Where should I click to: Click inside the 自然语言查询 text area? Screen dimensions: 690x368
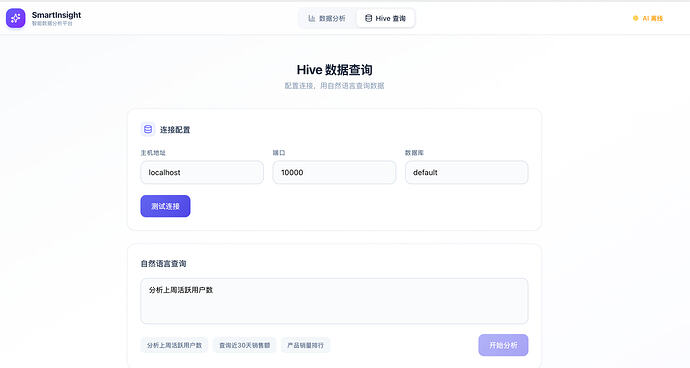[x=334, y=301]
